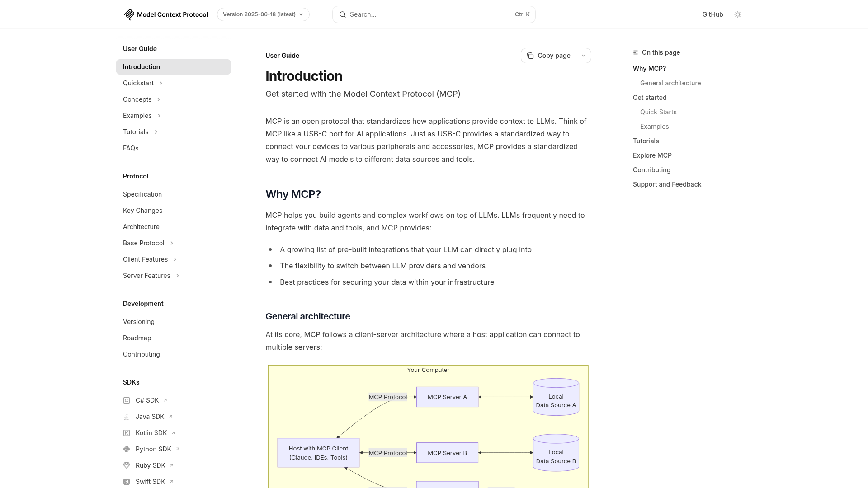
Task: Go to FAQs in the sidebar
Action: click(131, 148)
